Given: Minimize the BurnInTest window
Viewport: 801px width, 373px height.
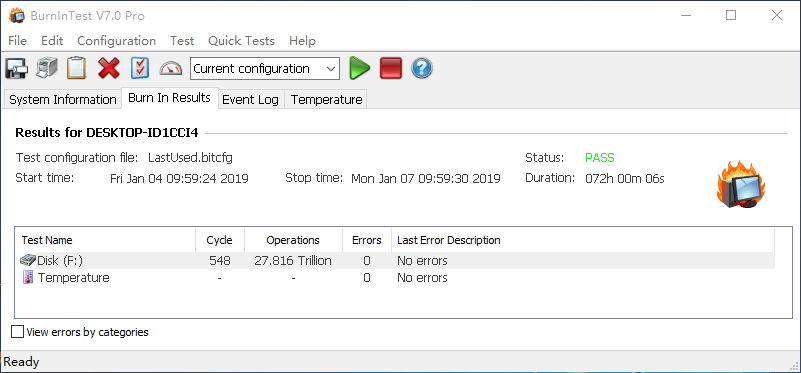Looking at the screenshot, I should [686, 16].
